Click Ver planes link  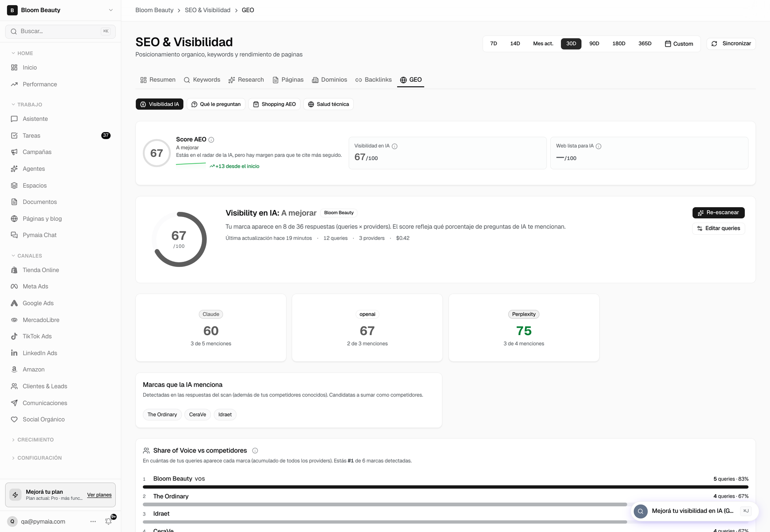coord(99,495)
